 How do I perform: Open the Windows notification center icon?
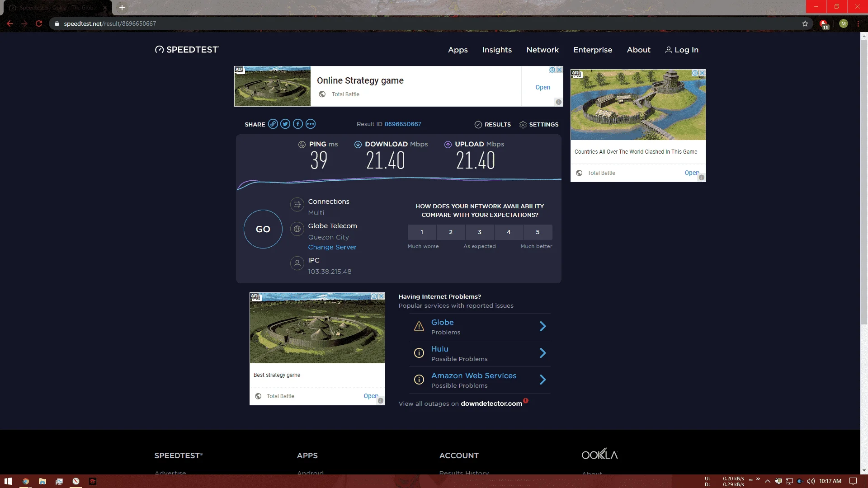click(x=853, y=481)
